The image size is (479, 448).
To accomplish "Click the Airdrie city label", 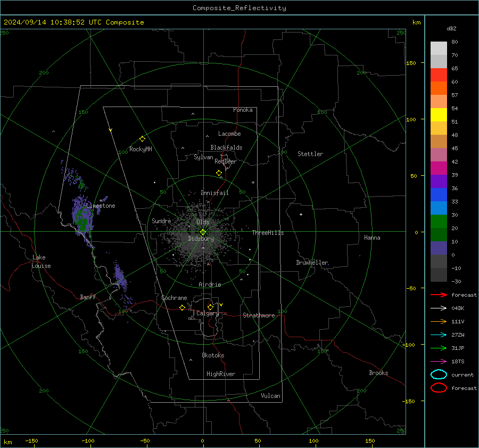I will [210, 284].
